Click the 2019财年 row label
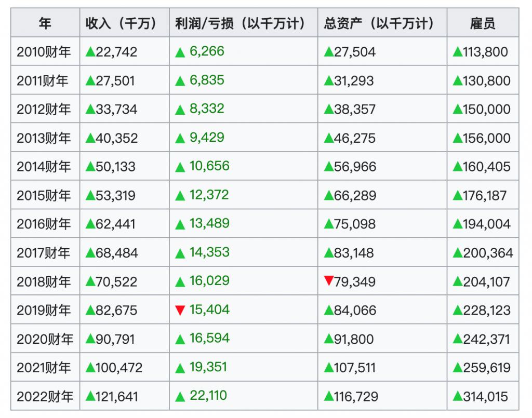This screenshot has width=532, height=418. tap(44, 310)
